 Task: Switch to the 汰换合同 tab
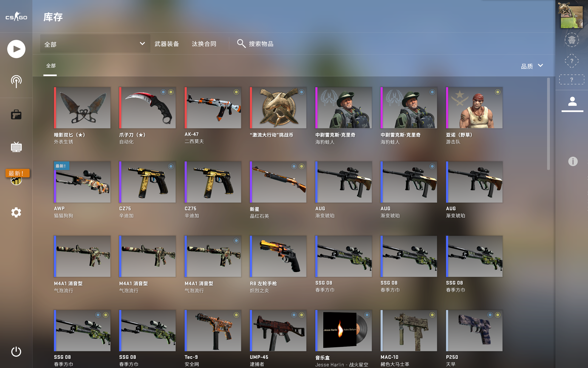[204, 44]
